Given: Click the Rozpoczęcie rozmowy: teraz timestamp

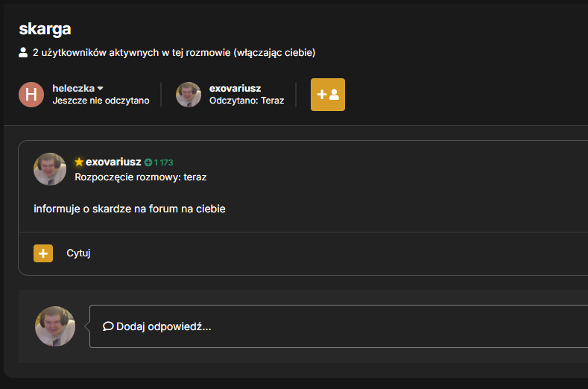Looking at the screenshot, I should pos(141,177).
